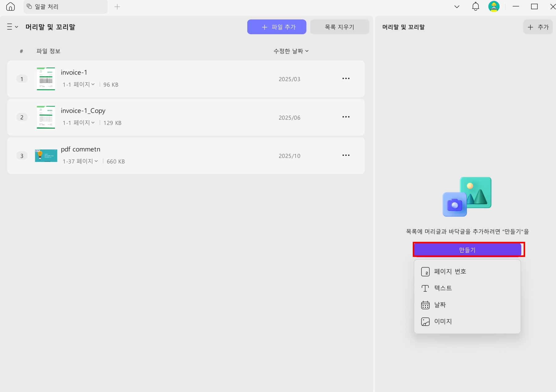Open the batch tool list menu
The image size is (556, 392).
12,27
